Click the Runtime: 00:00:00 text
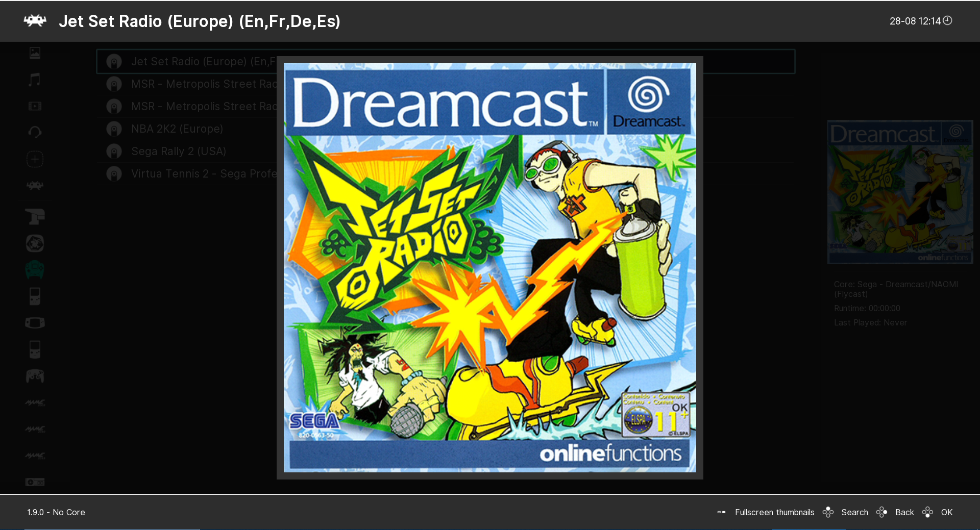Screen dimensions: 980x530 pyautogui.click(x=867, y=309)
